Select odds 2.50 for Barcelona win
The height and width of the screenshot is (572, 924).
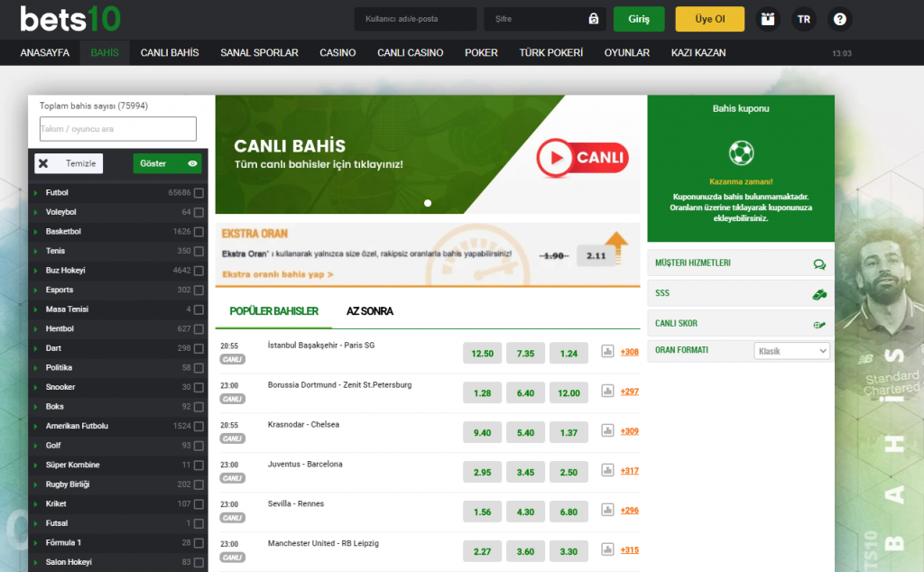coord(568,472)
